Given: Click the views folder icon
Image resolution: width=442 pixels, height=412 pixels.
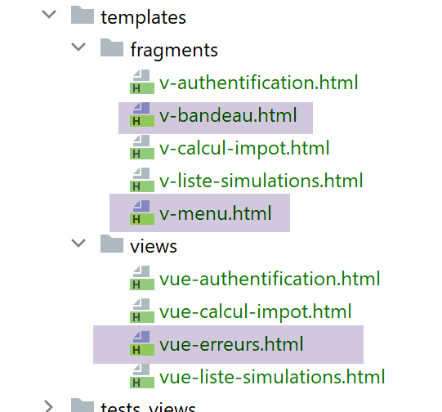Looking at the screenshot, I should point(112,244).
